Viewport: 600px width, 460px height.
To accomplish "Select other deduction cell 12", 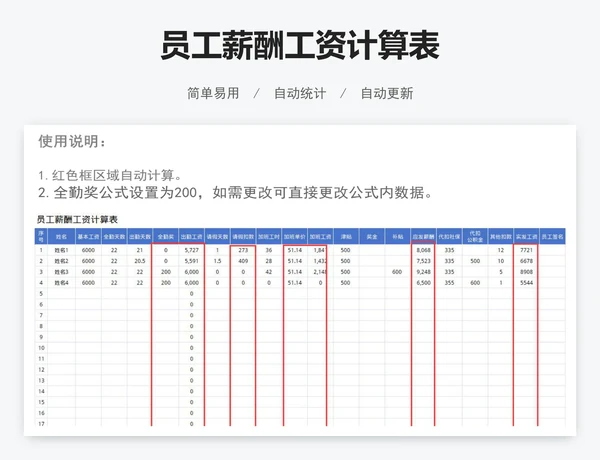I will coord(501,250).
